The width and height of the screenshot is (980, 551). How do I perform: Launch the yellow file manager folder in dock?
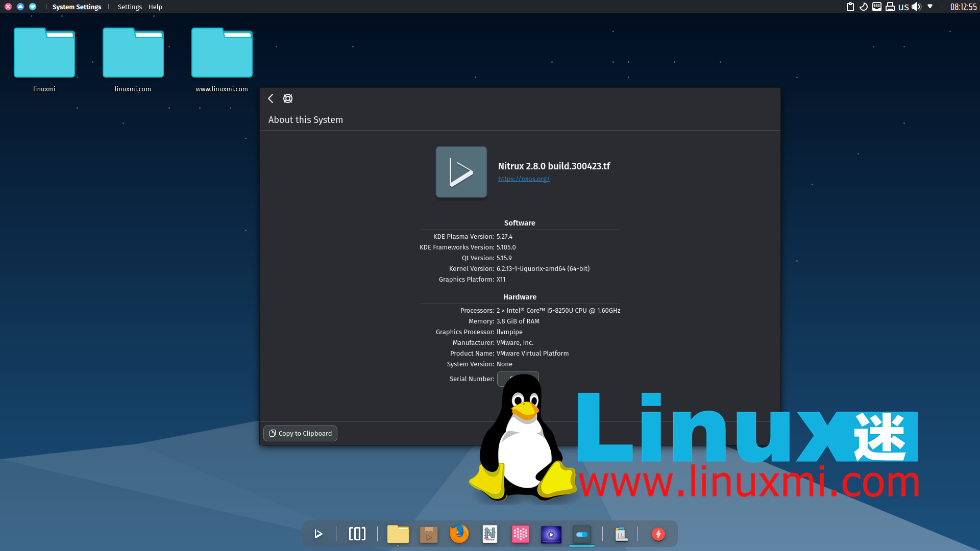click(x=398, y=534)
